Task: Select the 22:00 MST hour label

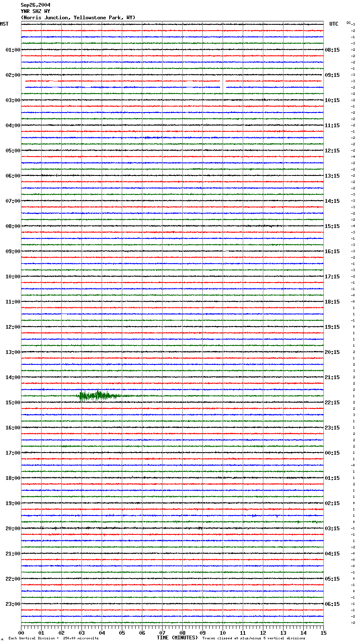Action: (x=13, y=579)
